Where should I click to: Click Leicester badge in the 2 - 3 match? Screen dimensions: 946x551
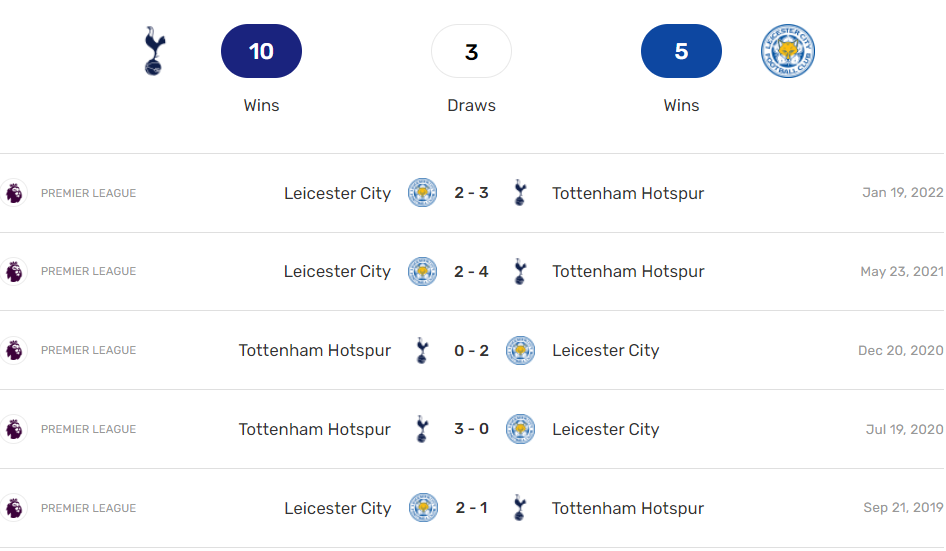(423, 193)
